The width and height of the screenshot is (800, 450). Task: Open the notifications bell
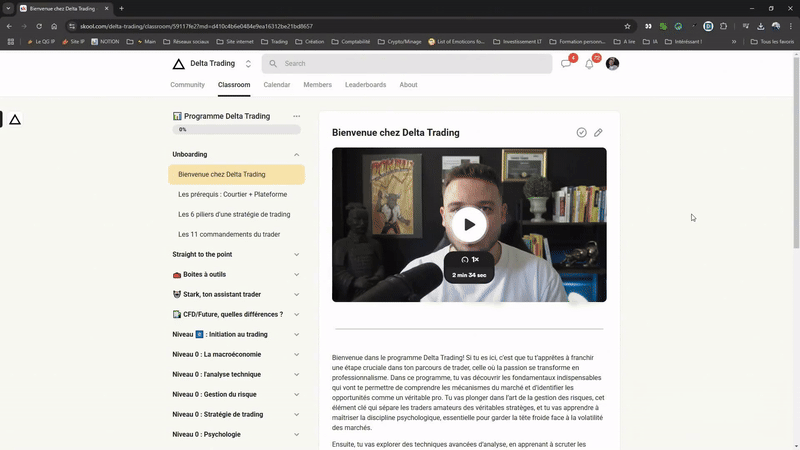tap(590, 63)
